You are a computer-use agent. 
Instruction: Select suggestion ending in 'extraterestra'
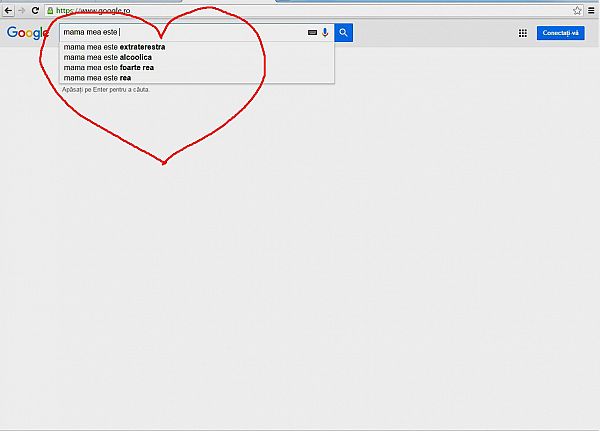coord(114,47)
